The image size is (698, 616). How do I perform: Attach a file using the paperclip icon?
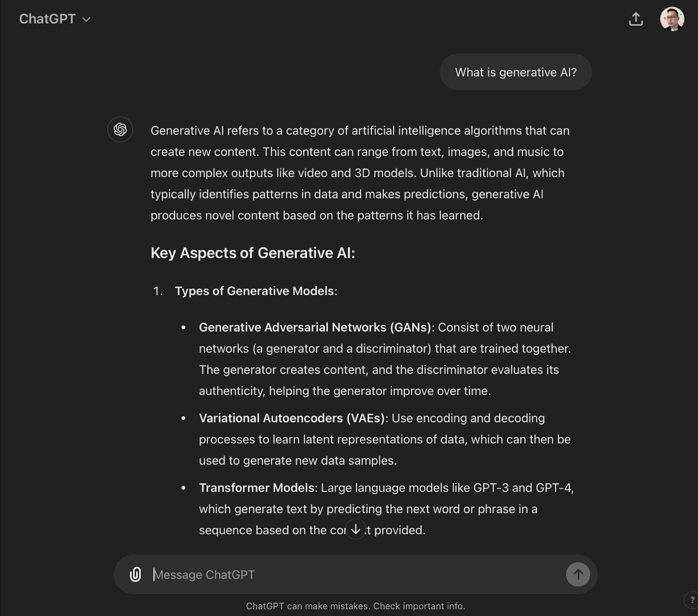coord(135,574)
